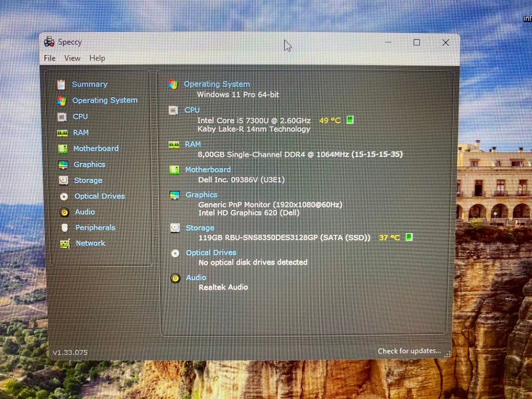Select Optical Drives in the sidebar
This screenshot has height=399, width=532.
[100, 196]
